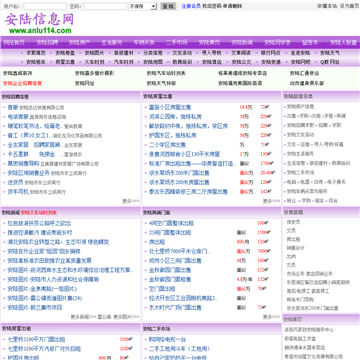Open 保安员 in 分类信息 sidebar
This screenshot has height=360, width=360.
293,222
